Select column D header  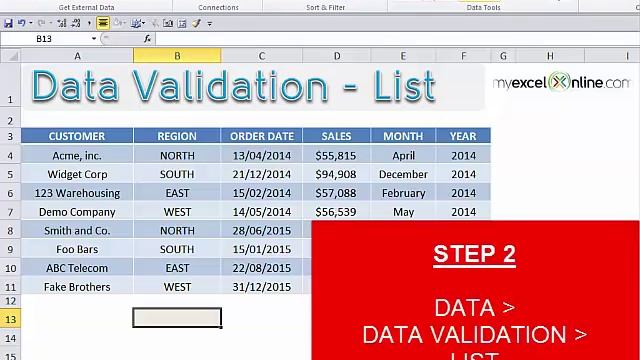click(337, 56)
